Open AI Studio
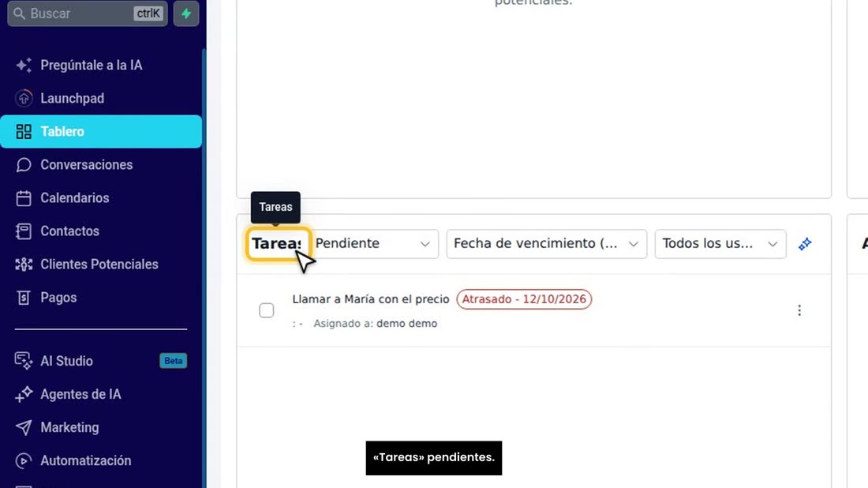 click(101, 361)
